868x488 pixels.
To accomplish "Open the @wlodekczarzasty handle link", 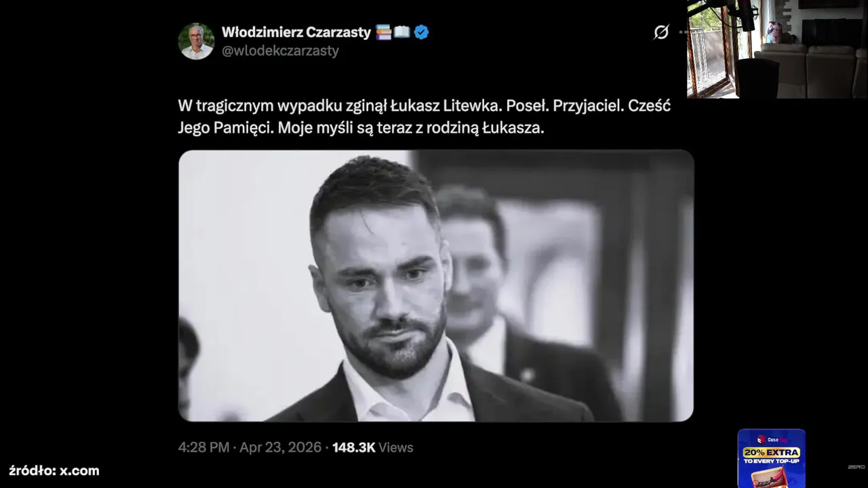I will click(x=280, y=51).
